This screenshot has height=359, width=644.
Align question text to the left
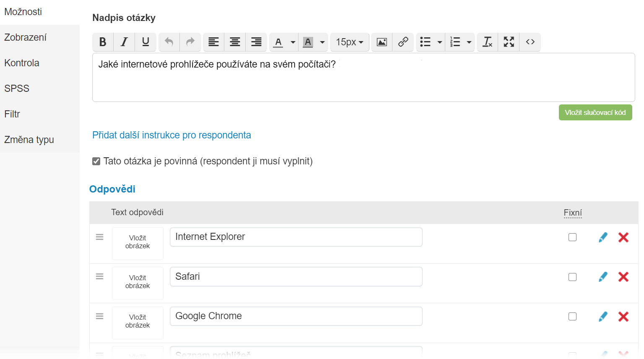coord(214,42)
